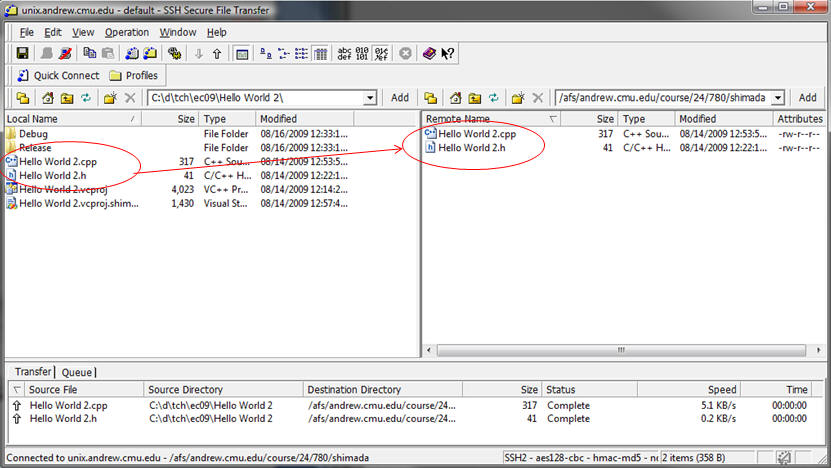The height and width of the screenshot is (468, 831).
Task: Click the remote pane horizontal scrollbar thumb
Action: click(x=621, y=350)
